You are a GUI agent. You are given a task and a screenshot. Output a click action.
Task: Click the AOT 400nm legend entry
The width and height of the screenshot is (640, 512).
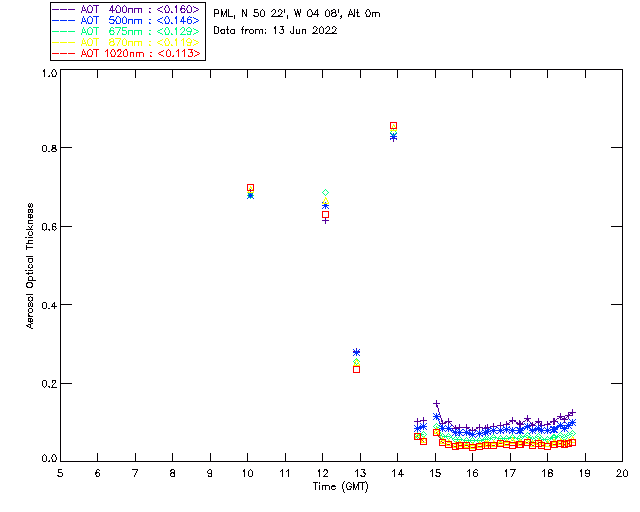point(126,9)
